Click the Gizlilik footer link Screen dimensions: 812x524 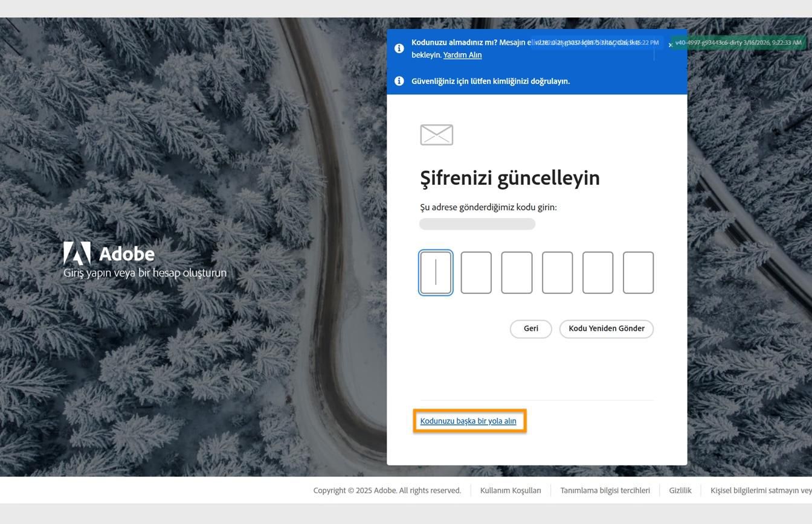(x=680, y=490)
